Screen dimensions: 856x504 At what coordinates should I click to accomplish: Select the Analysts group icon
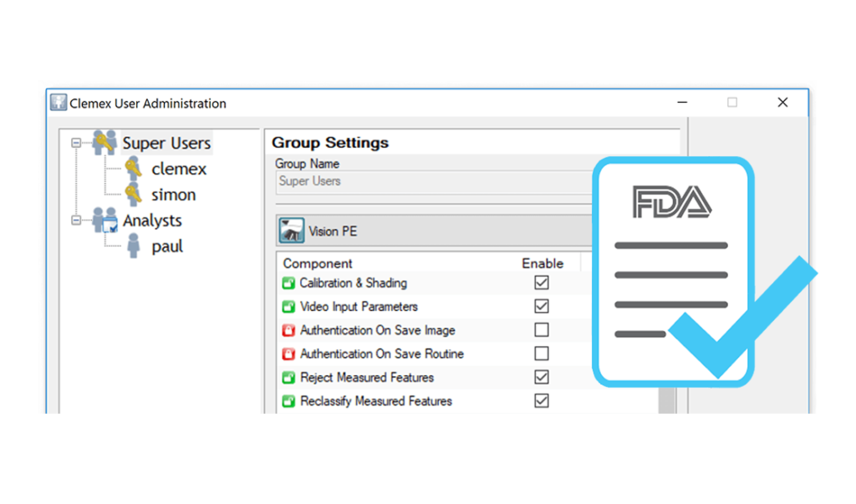click(x=104, y=220)
